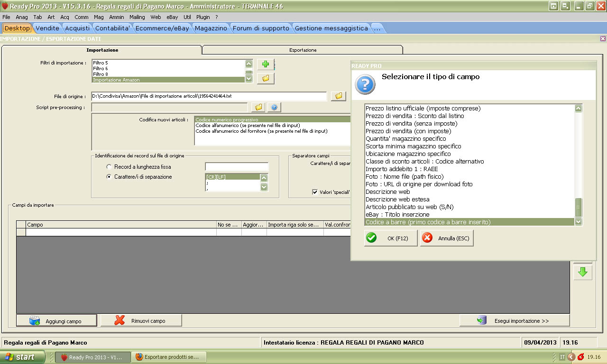Click the fixed record length input field

(x=237, y=167)
